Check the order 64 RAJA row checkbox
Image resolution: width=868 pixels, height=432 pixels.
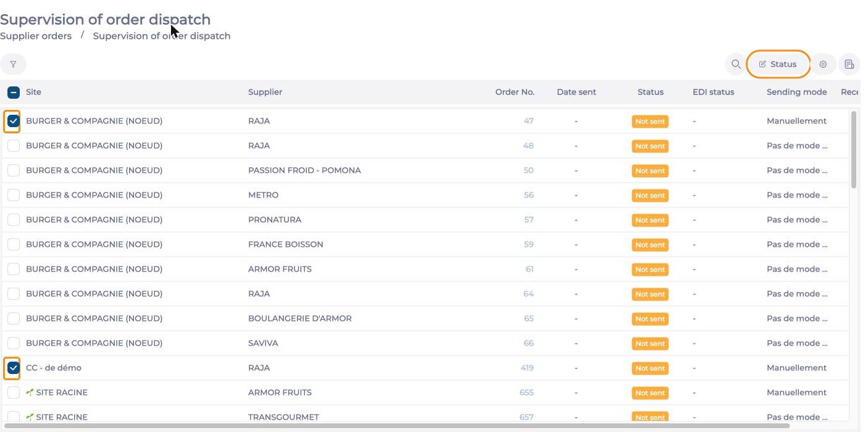tap(14, 294)
